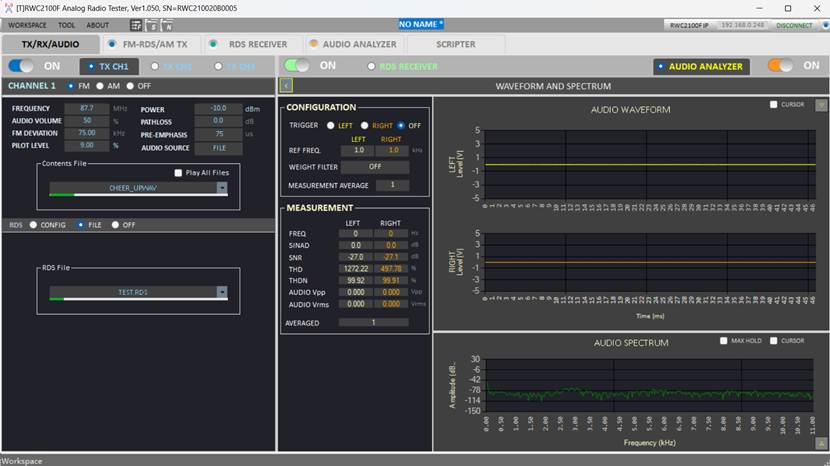The height and width of the screenshot is (466, 830).
Task: Open the WORKSPACE menu
Action: [x=27, y=25]
